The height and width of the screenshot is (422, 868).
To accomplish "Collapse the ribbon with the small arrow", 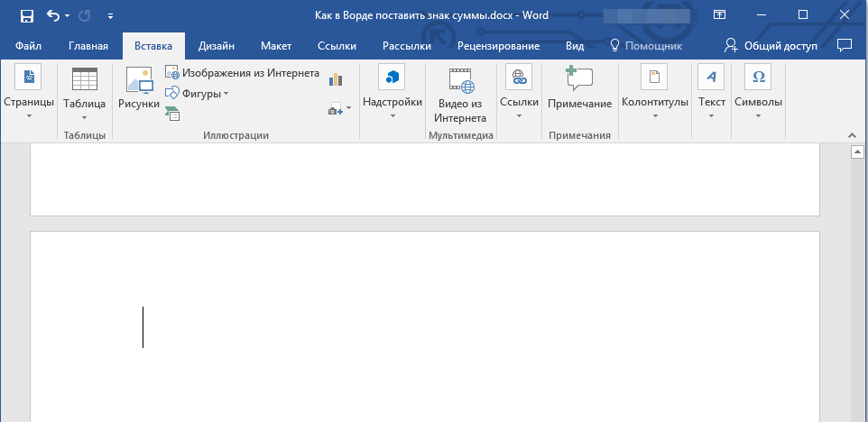I will point(850,134).
